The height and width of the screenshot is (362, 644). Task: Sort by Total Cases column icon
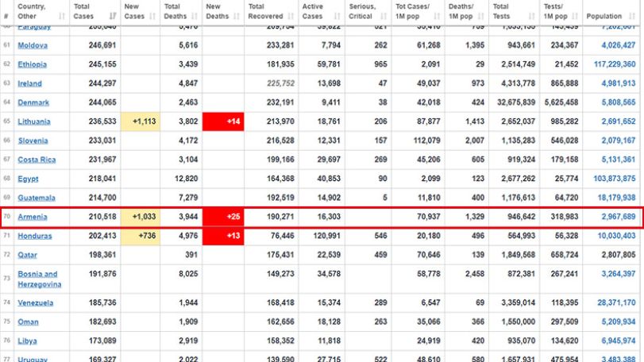113,17
